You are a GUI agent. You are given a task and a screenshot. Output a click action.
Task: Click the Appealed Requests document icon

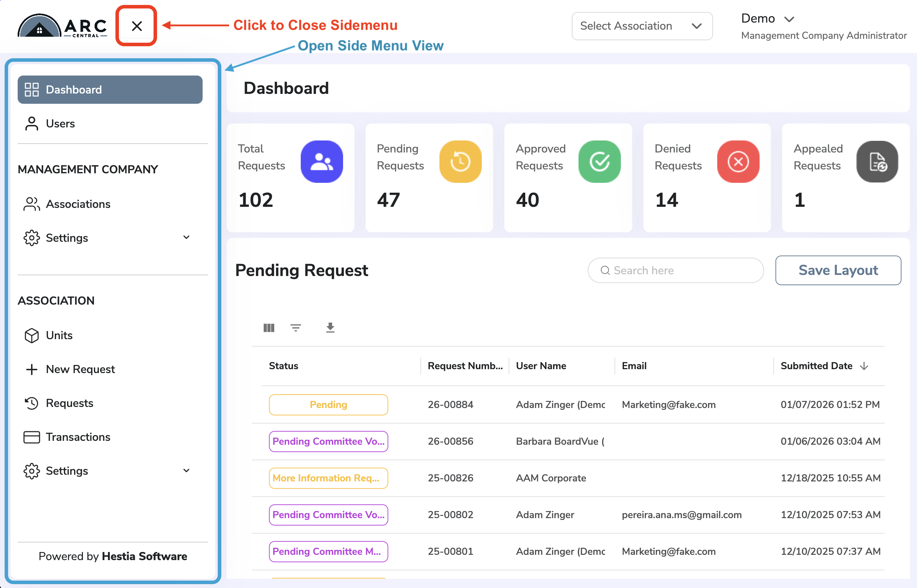877,162
